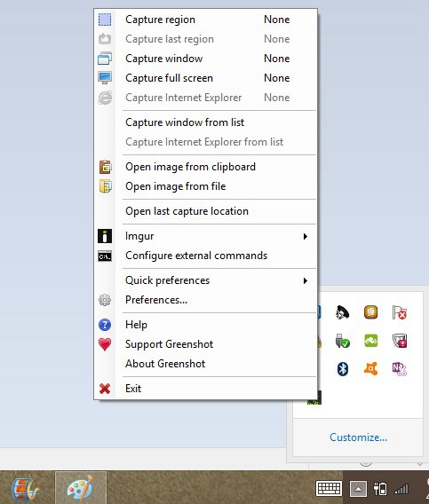This screenshot has height=504, width=429.
Task: Expand the Imgur submenu
Action: coord(205,236)
